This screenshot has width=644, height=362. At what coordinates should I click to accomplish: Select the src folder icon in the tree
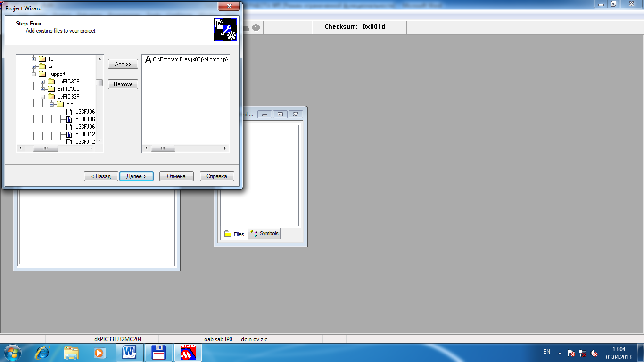[x=42, y=66]
